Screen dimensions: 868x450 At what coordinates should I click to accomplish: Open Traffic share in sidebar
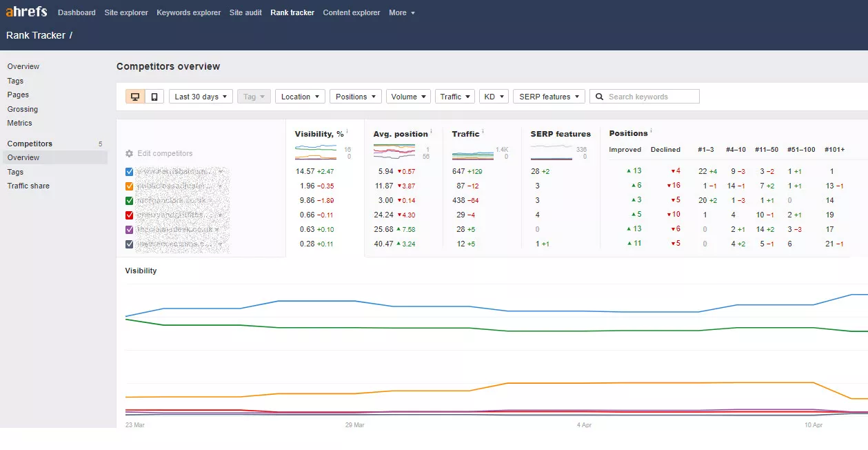coord(28,186)
